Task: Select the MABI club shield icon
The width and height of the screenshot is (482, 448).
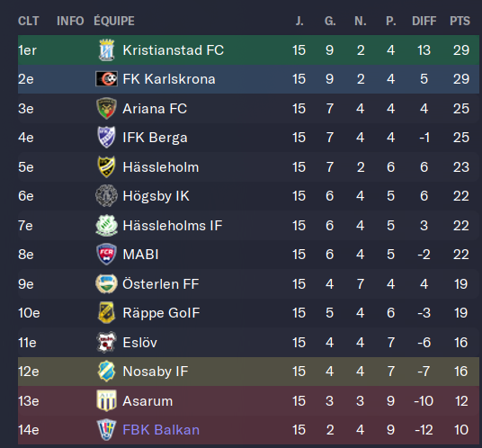Action: click(x=106, y=255)
